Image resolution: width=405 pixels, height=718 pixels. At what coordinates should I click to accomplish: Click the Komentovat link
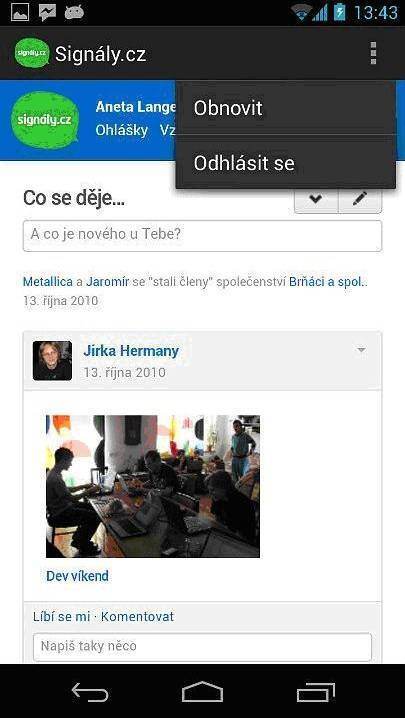coord(137,617)
